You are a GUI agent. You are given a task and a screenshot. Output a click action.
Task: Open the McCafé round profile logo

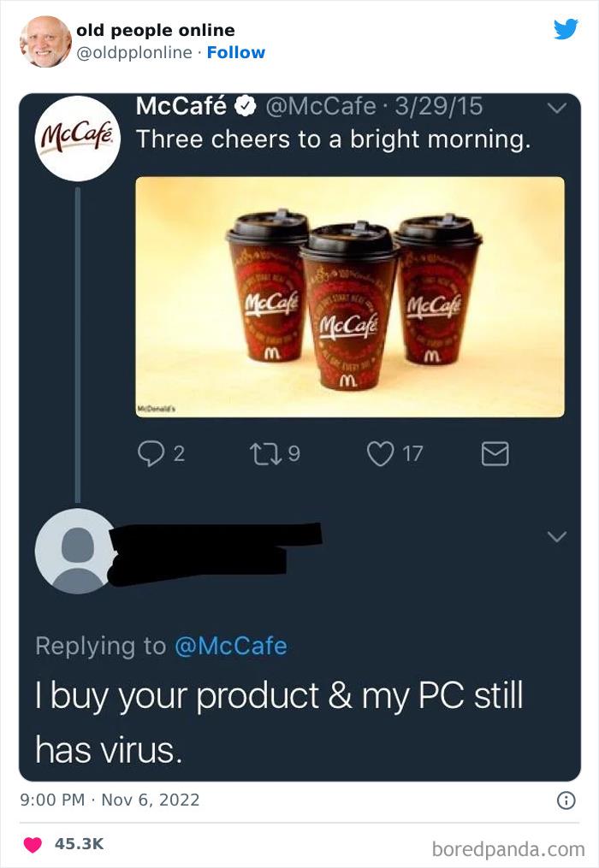pos(79,138)
